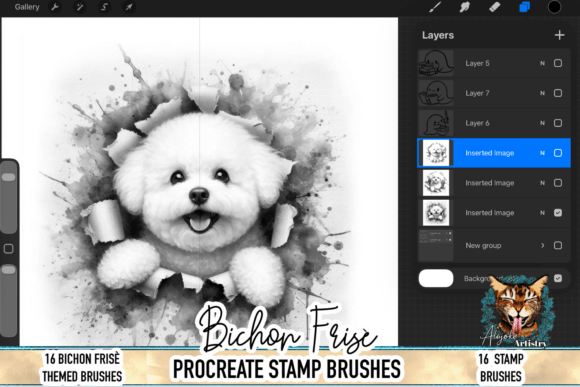Click the Layer 6 name
The image size is (580, 387).
coord(477,123)
